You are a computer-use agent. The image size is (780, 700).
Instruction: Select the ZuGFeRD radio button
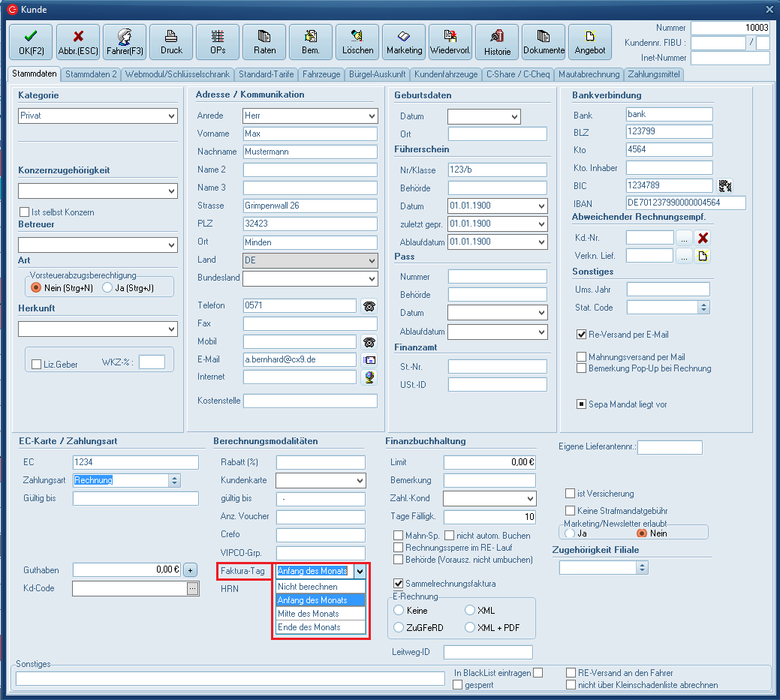click(x=399, y=627)
